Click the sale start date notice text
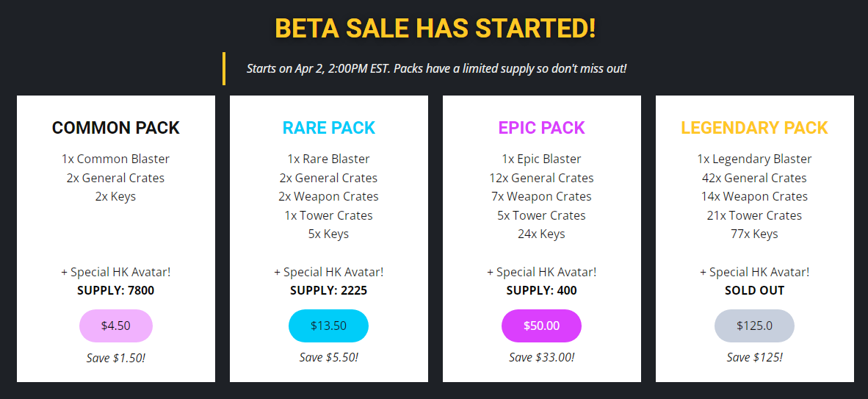The height and width of the screenshot is (399, 868). click(x=437, y=69)
